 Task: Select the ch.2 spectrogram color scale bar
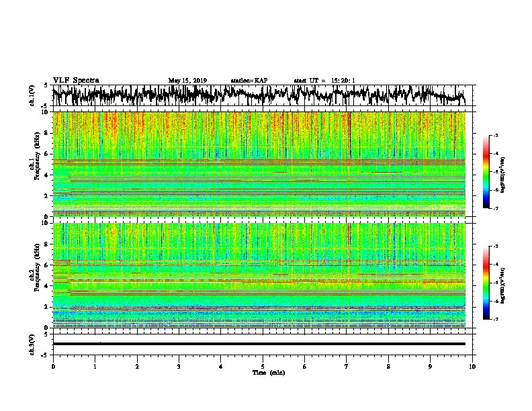coord(486,283)
